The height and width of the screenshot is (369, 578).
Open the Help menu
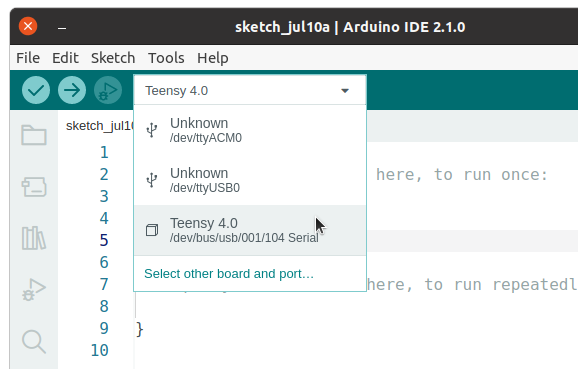coord(213,58)
